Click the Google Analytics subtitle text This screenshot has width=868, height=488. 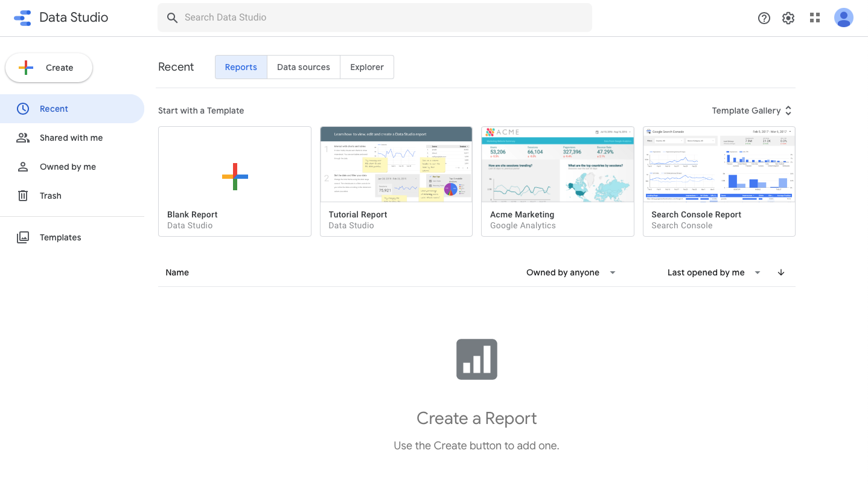pyautogui.click(x=523, y=225)
